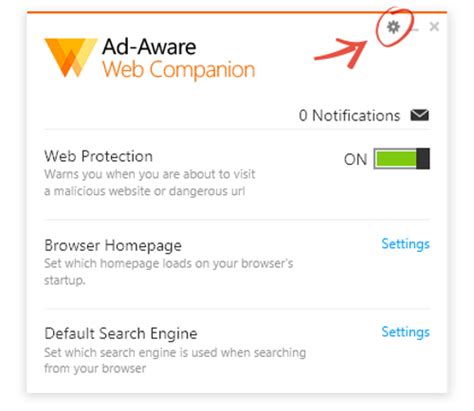This screenshot has height=411, width=474.
Task: Click the malicious website warning description
Action: pos(150,183)
